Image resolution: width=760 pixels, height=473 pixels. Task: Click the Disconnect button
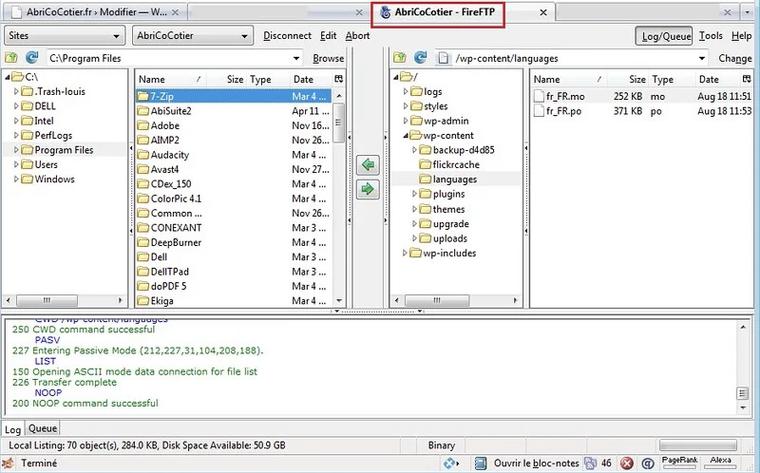(287, 35)
